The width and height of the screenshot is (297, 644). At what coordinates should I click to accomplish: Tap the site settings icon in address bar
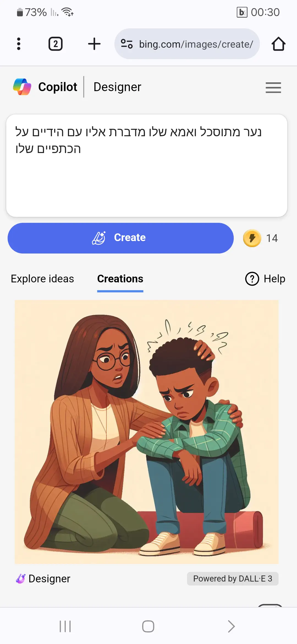pyautogui.click(x=127, y=44)
